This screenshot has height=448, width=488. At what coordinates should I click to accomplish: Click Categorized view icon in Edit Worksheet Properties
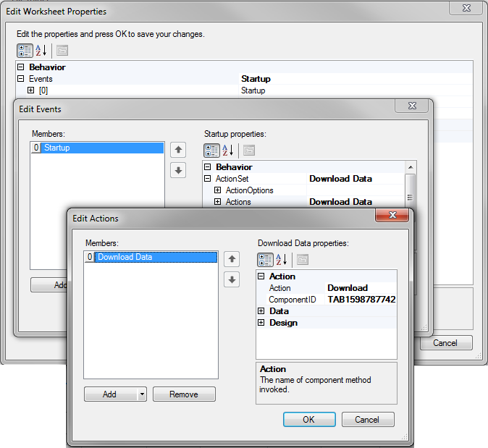[25, 51]
